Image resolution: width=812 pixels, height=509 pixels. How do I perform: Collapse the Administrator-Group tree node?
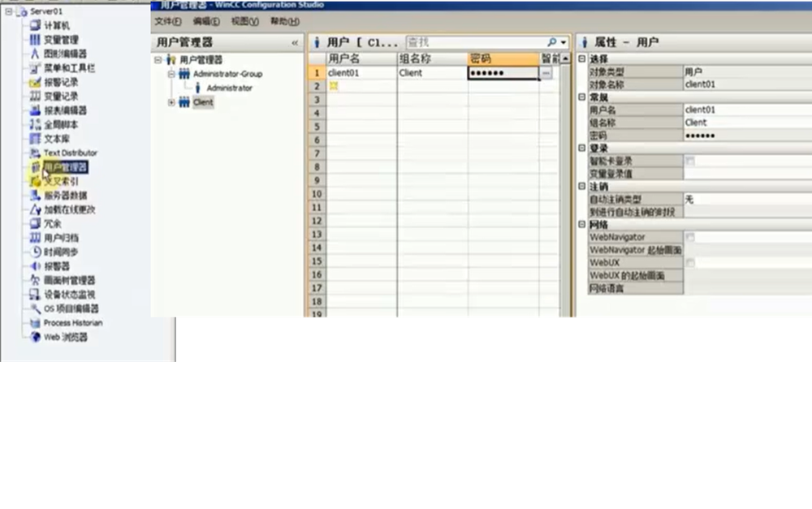click(171, 74)
